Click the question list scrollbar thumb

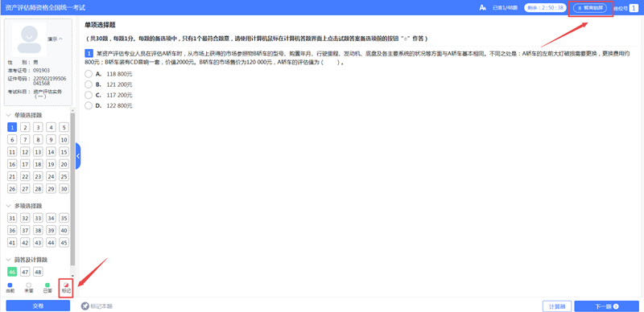72,189
